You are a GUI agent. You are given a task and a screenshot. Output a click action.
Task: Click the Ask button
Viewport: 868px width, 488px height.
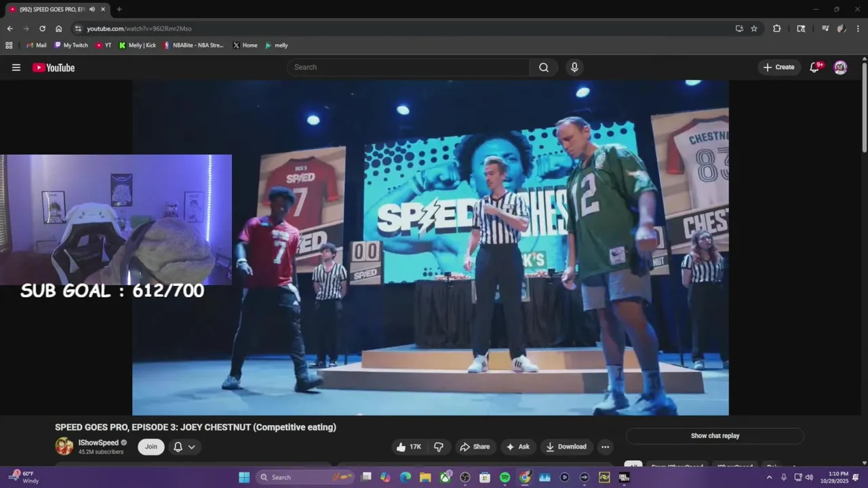click(x=518, y=447)
